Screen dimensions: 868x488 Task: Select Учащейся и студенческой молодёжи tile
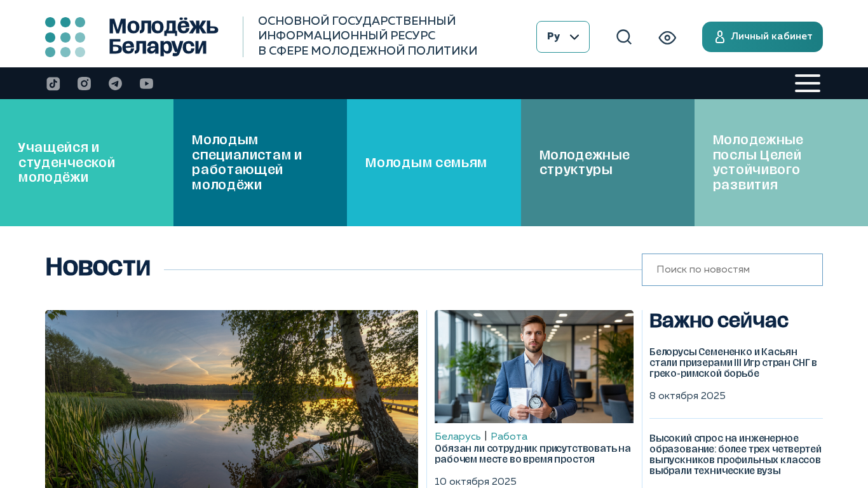pyautogui.click(x=86, y=163)
